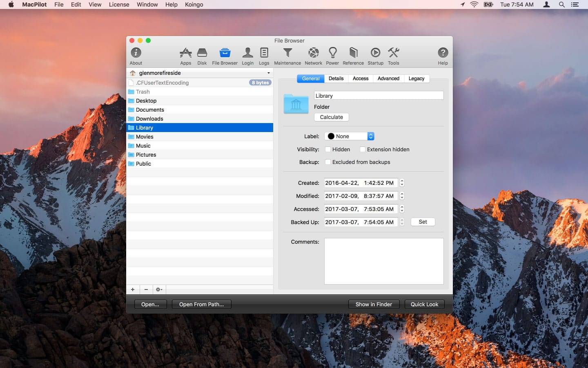Toggle Excluded from backups checkbox
The width and height of the screenshot is (588, 368).
(328, 162)
